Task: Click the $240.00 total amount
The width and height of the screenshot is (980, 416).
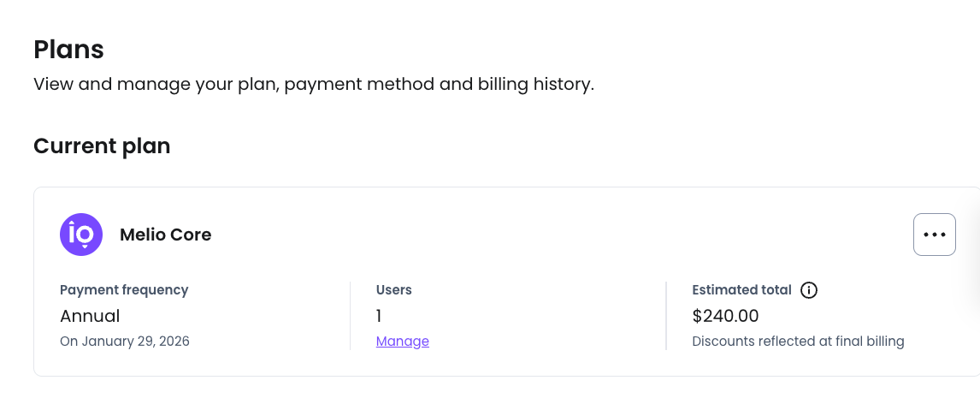Action: [725, 316]
